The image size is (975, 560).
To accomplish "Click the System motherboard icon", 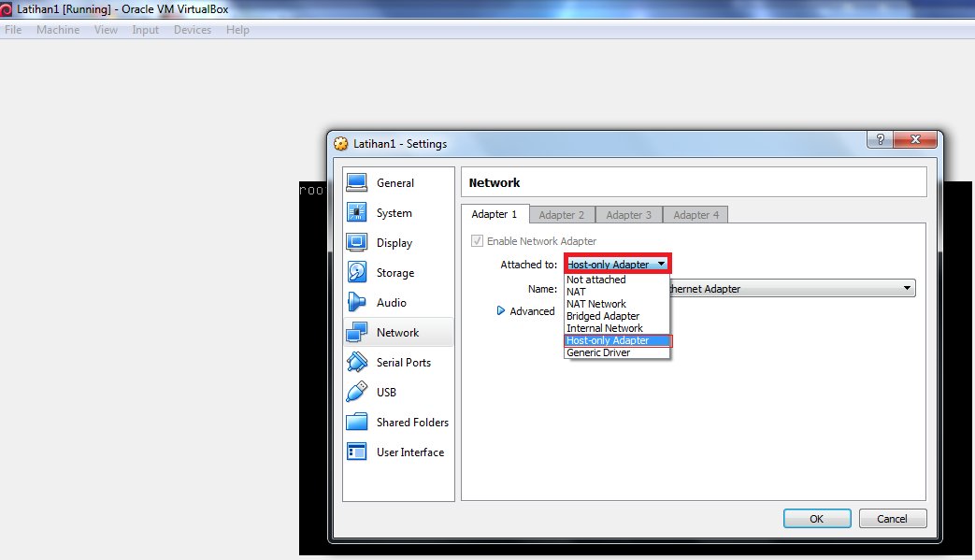I will pyautogui.click(x=357, y=212).
